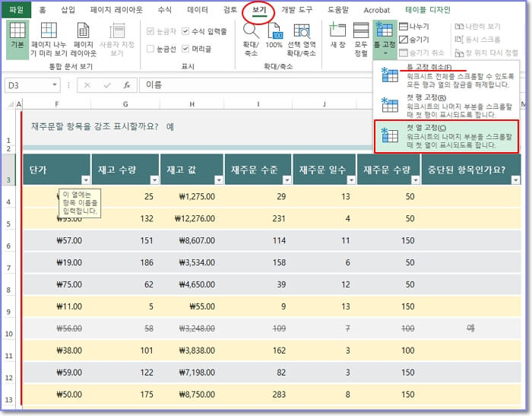Viewport: 532px width, 416px height.
Task: Open the 재주문 수준 filter dropdown
Action: point(287,180)
